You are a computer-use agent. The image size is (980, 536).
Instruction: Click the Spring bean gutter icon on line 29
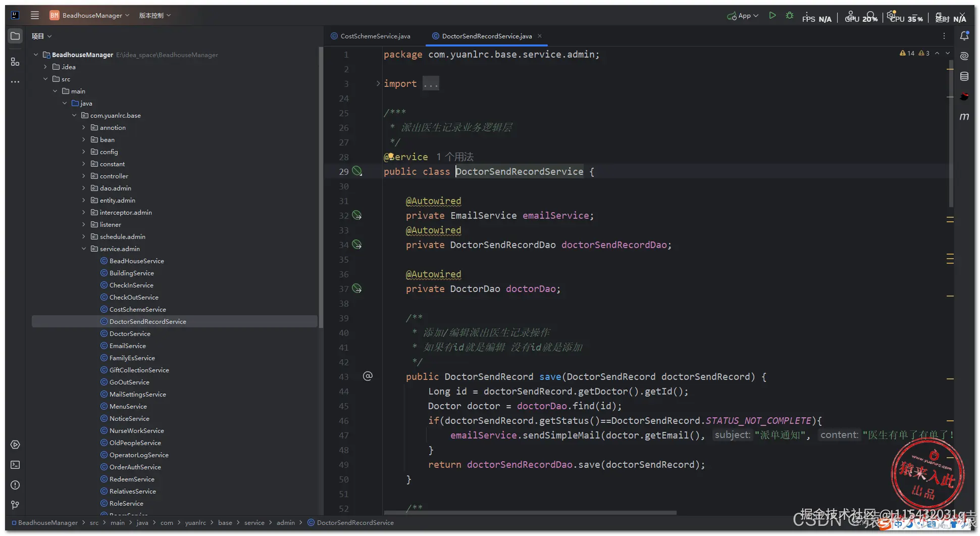click(x=357, y=171)
